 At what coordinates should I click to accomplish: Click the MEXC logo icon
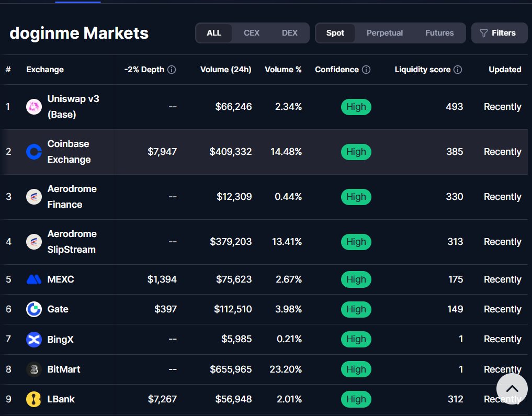pos(34,279)
